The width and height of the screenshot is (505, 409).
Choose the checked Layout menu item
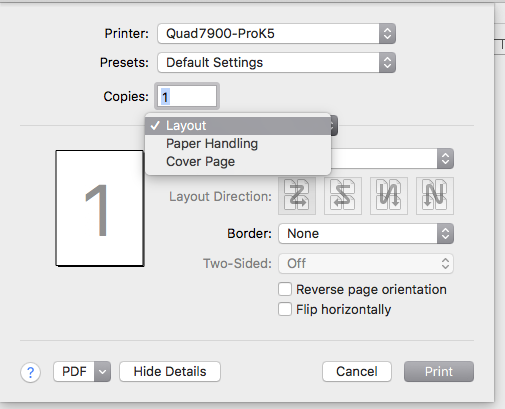(x=238, y=126)
